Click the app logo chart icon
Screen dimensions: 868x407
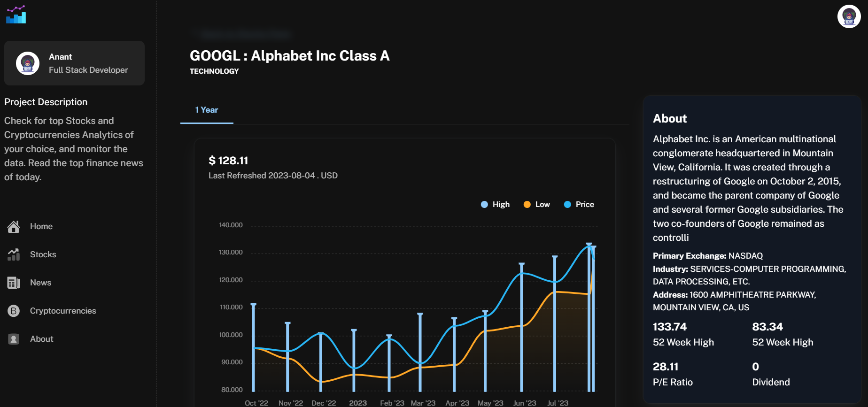(x=16, y=15)
